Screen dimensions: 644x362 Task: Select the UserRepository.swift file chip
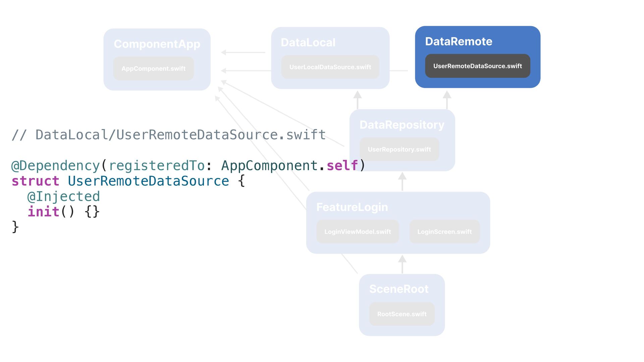click(399, 149)
